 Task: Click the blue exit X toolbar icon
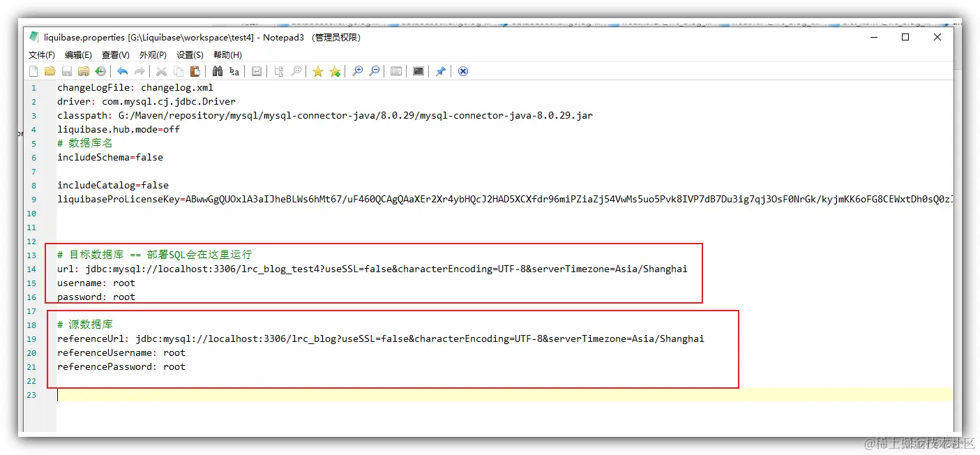click(x=462, y=71)
